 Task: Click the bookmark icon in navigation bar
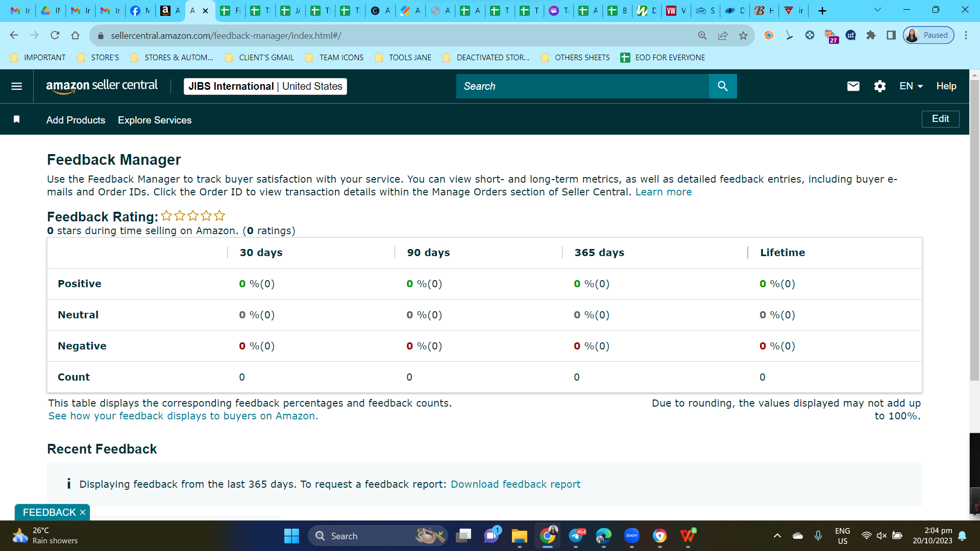pyautogui.click(x=16, y=119)
